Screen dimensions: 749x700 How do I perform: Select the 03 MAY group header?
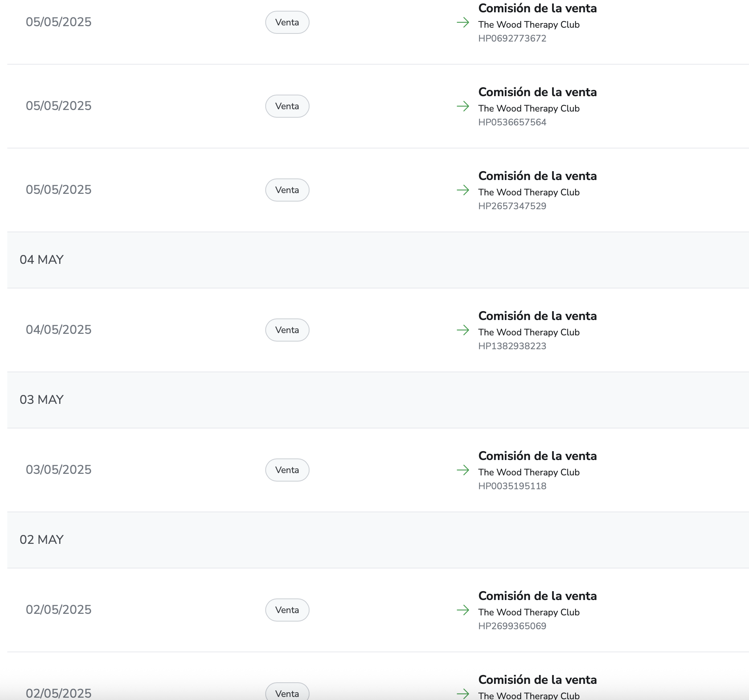[x=42, y=400]
